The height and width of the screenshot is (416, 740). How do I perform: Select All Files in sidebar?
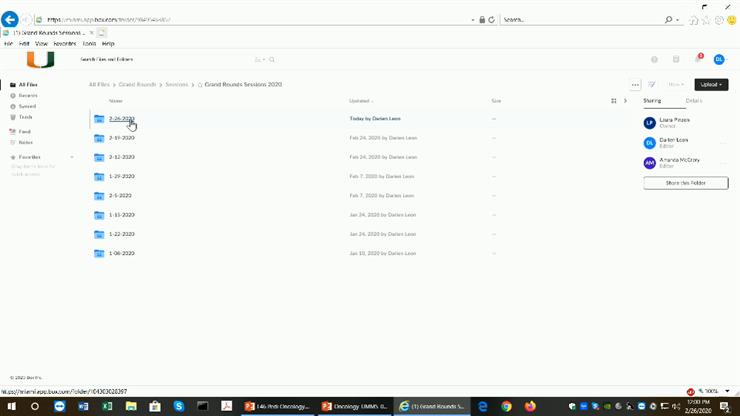[28, 85]
